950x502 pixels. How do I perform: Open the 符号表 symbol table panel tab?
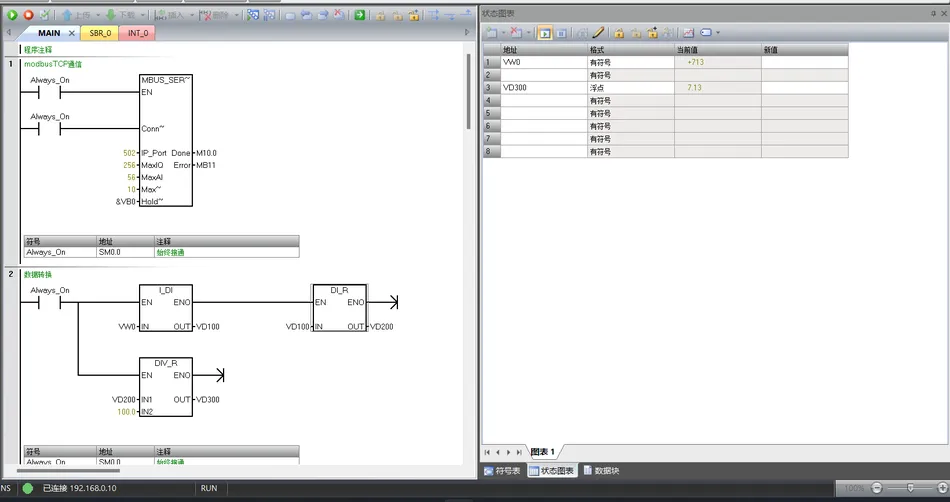pos(502,471)
